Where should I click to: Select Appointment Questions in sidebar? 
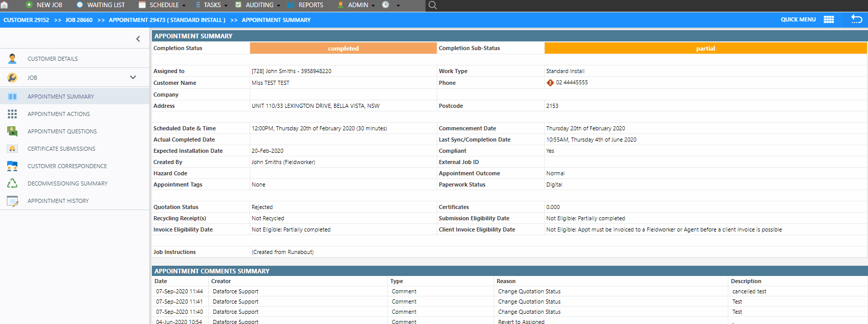click(62, 131)
